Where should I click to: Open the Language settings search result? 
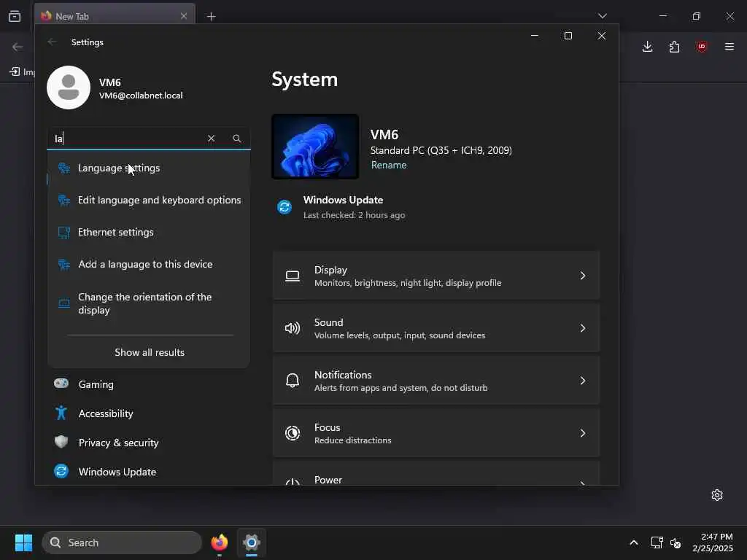tap(149, 168)
